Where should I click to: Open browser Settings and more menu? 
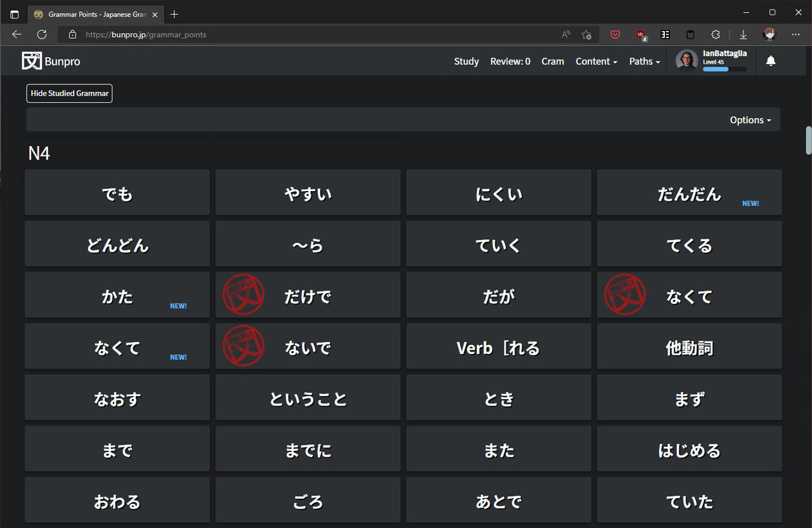(796, 34)
